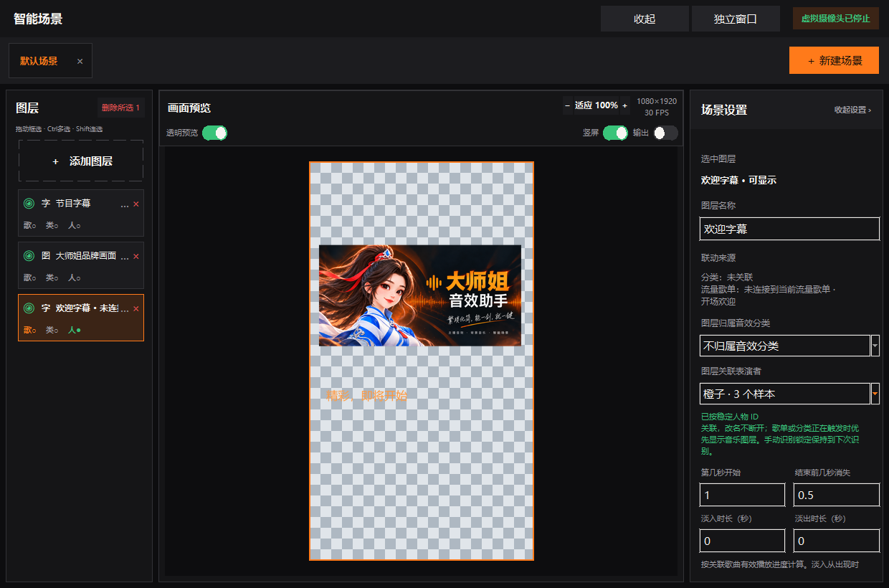Viewport: 889px width, 588px height.
Task: Toggle visibility of the 节目字幕 layer
Action: pos(29,204)
